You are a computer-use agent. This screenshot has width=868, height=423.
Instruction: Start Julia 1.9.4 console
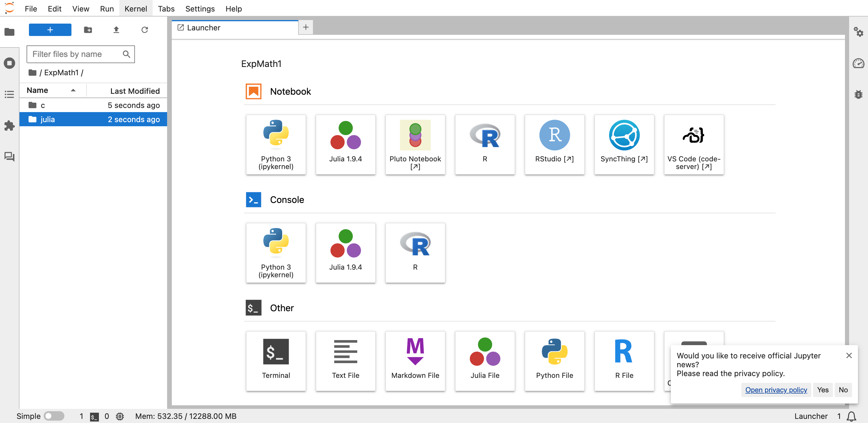click(x=346, y=253)
